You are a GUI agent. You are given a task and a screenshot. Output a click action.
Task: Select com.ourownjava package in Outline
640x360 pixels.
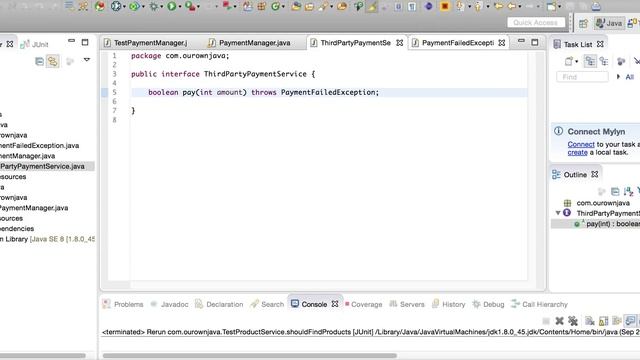[603, 203]
